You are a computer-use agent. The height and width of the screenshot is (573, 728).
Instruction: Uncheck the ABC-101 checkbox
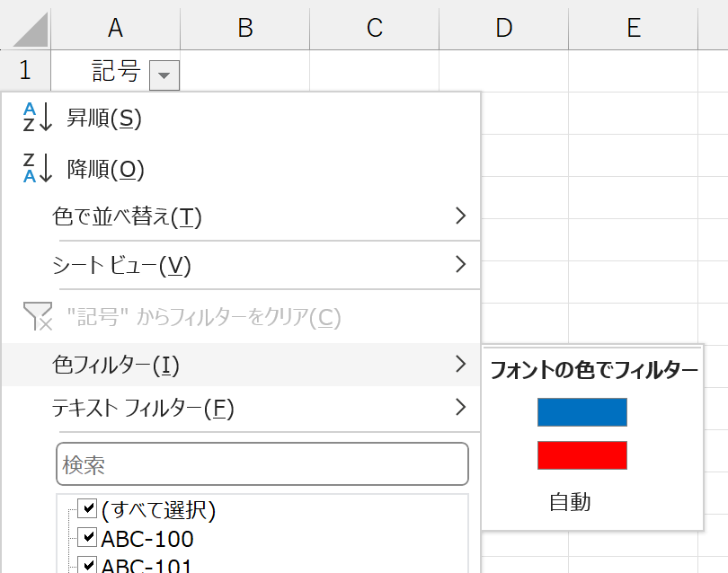click(x=87, y=565)
